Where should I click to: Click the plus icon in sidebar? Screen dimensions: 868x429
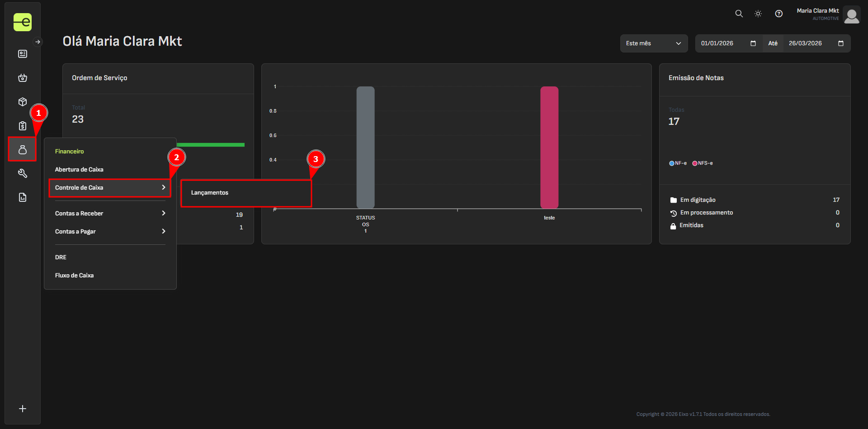click(x=23, y=409)
